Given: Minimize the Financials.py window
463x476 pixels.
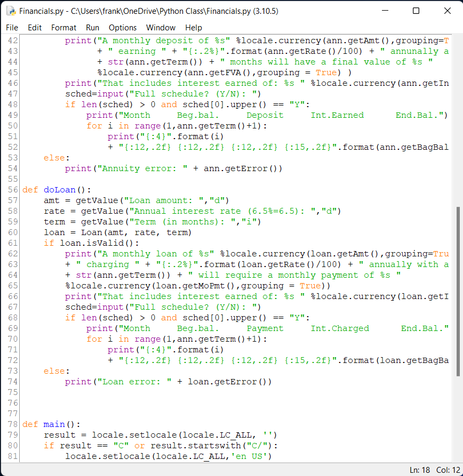Looking at the screenshot, I should coord(385,11).
